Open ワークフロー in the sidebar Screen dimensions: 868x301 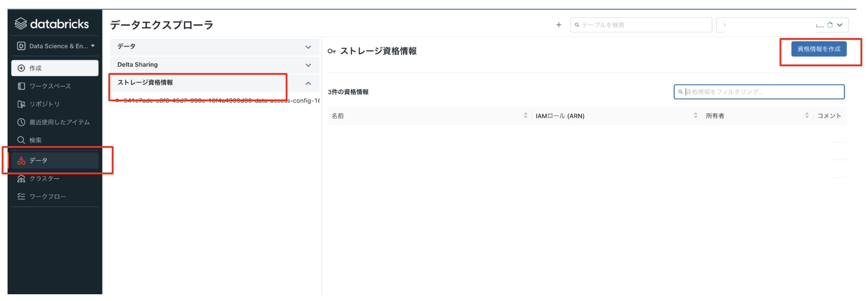click(55, 196)
